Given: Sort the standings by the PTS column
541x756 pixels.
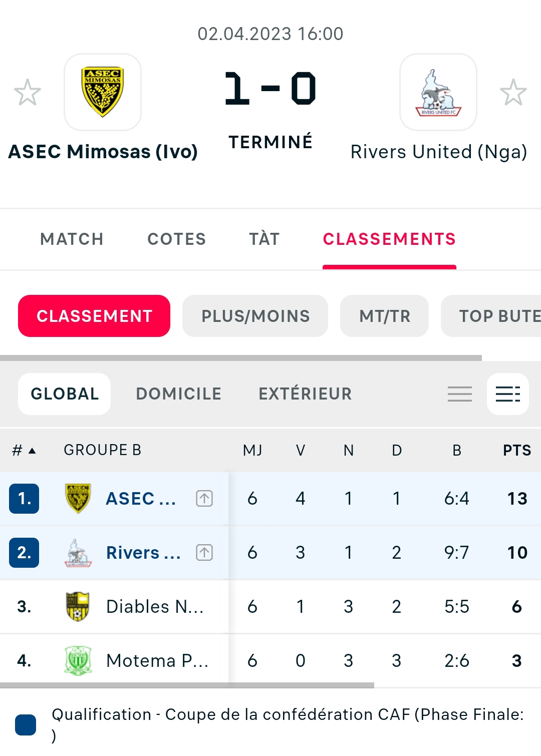Looking at the screenshot, I should 517,450.
